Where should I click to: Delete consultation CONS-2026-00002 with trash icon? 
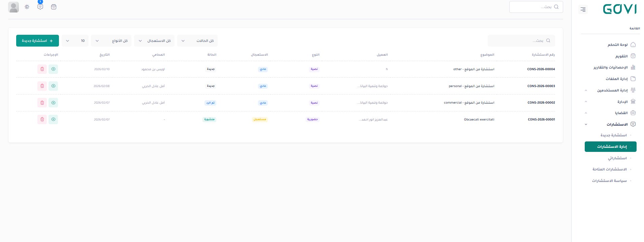pyautogui.click(x=42, y=103)
